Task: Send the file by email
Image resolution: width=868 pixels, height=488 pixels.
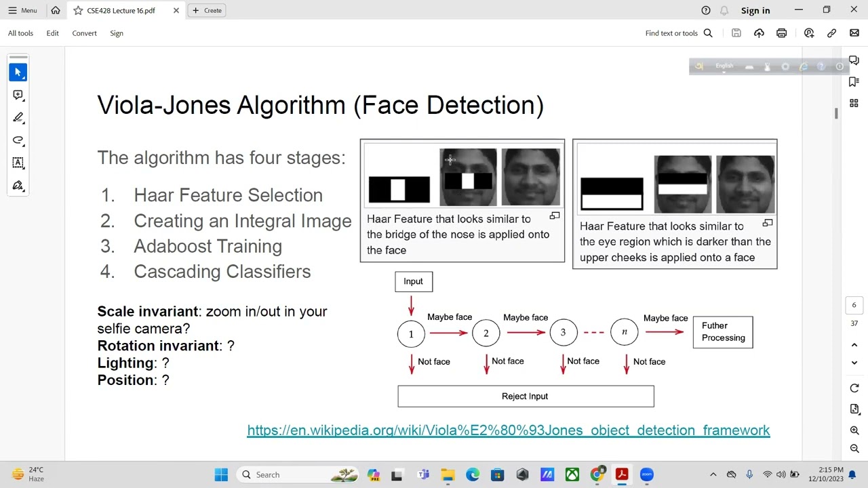Action: 854,33
